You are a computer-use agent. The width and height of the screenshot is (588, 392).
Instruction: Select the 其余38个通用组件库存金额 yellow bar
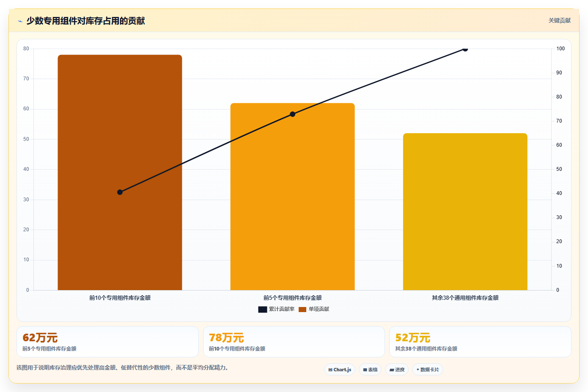point(465,212)
